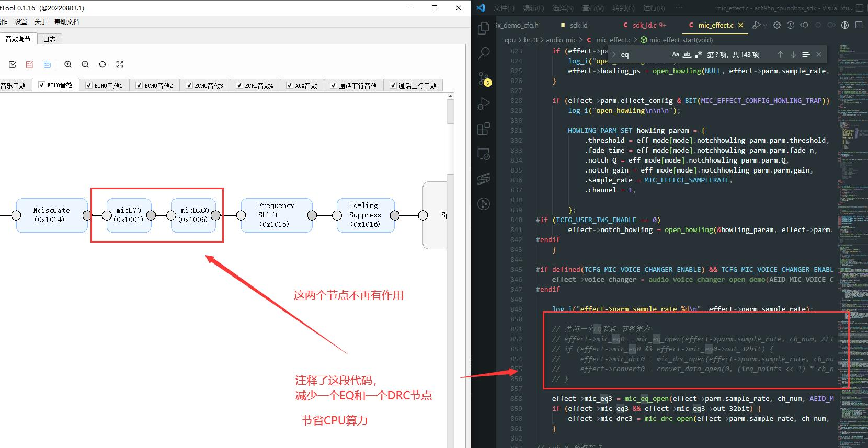Image resolution: width=868 pixels, height=448 pixels.
Task: Click the red edit note toolbar icon
Action: (x=30, y=64)
